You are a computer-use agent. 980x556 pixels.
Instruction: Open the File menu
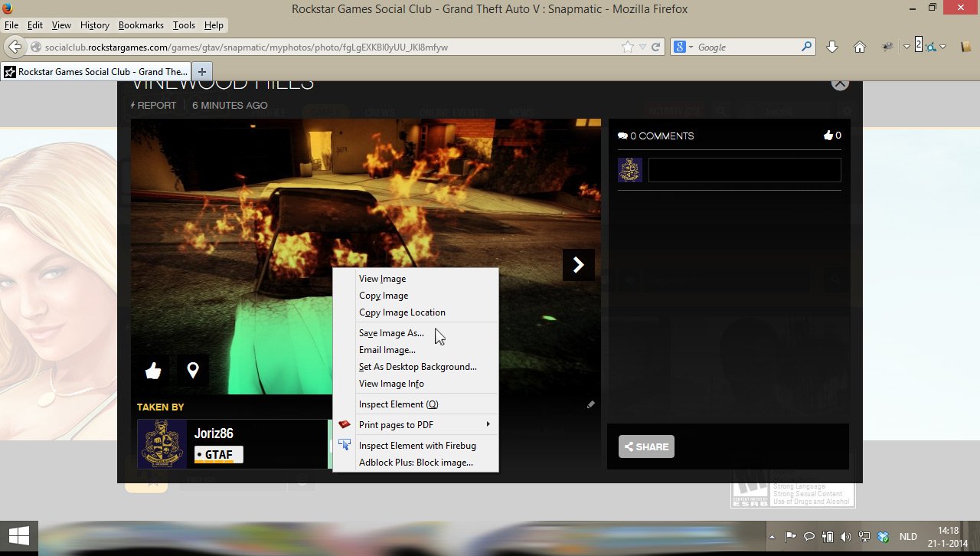point(11,25)
